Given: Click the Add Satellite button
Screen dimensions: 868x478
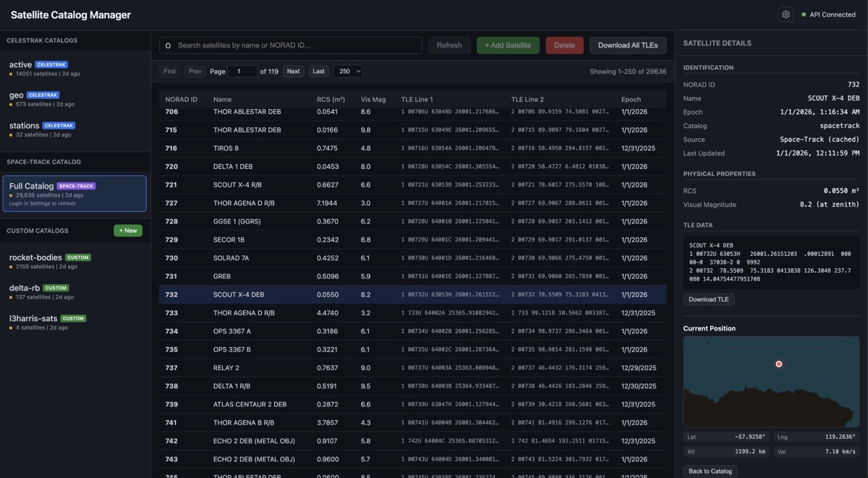Looking at the screenshot, I should pyautogui.click(x=508, y=45).
